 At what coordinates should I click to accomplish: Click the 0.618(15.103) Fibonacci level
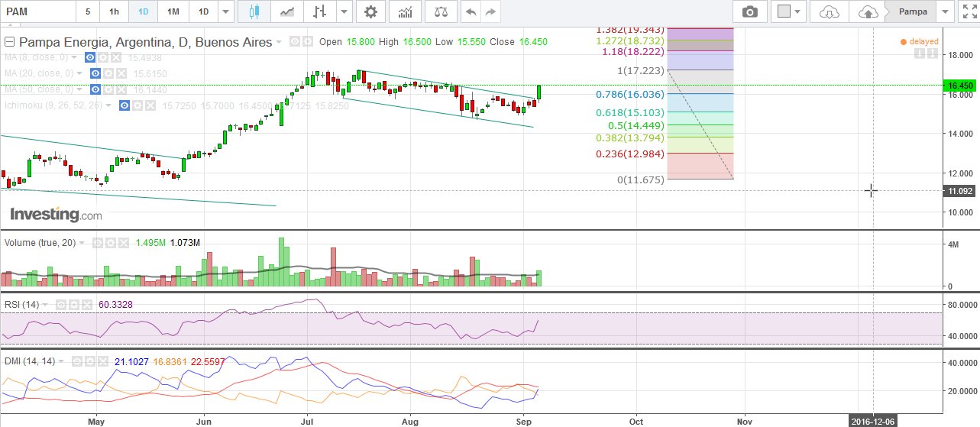[630, 112]
